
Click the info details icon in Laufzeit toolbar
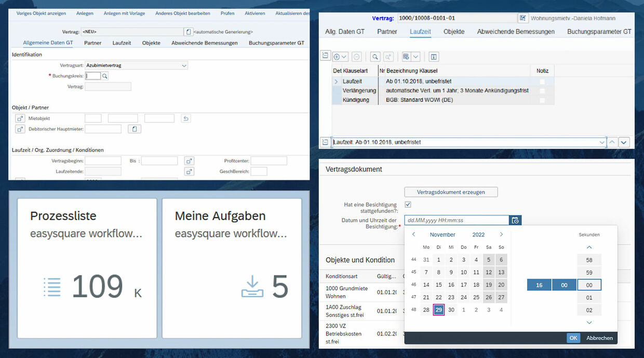[434, 57]
